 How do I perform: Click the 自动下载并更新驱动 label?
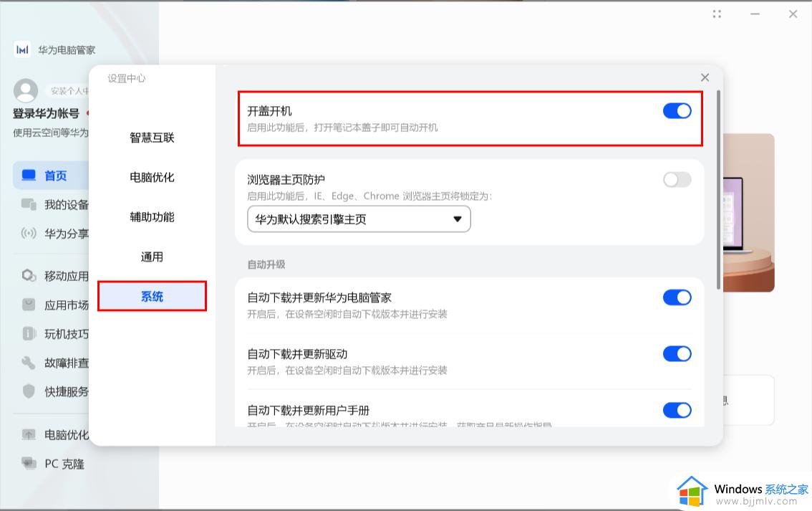(x=297, y=354)
